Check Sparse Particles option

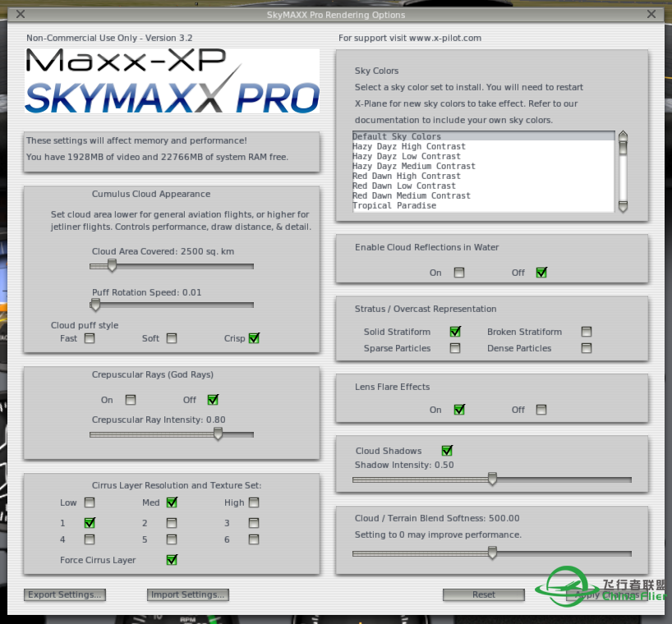point(455,348)
